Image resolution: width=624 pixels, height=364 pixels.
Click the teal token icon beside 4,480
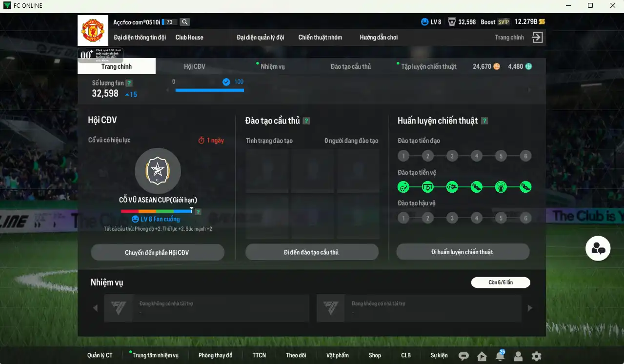(x=528, y=66)
